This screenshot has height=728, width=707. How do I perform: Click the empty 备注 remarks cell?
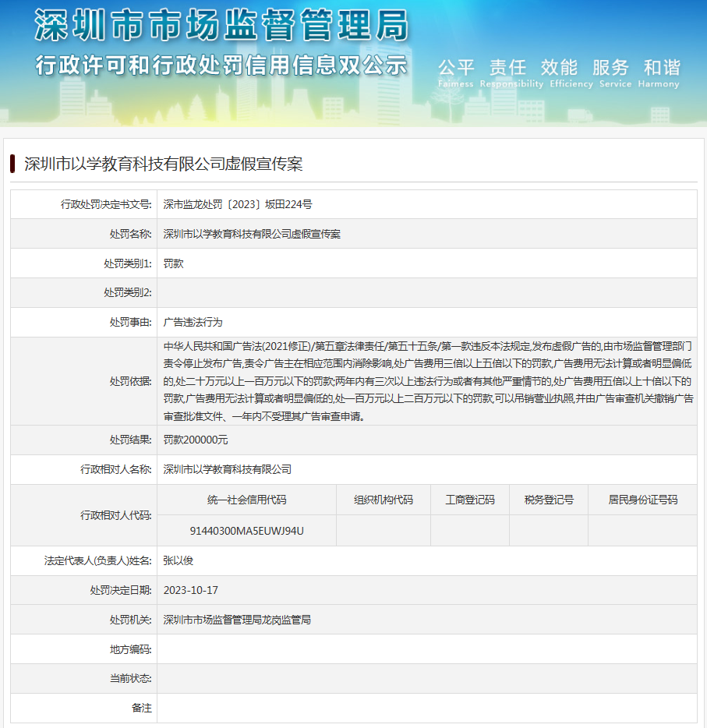tap(426, 708)
